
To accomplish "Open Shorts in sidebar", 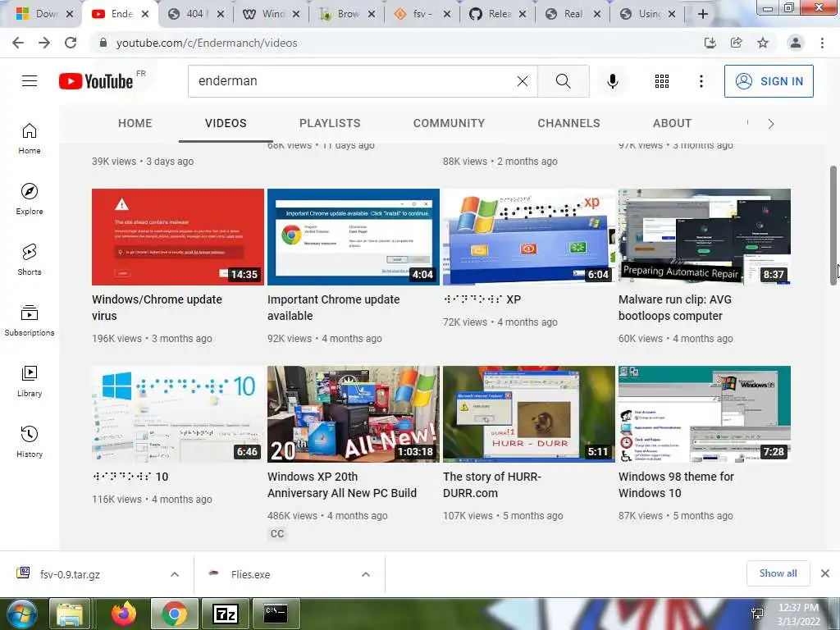I will coord(30,260).
